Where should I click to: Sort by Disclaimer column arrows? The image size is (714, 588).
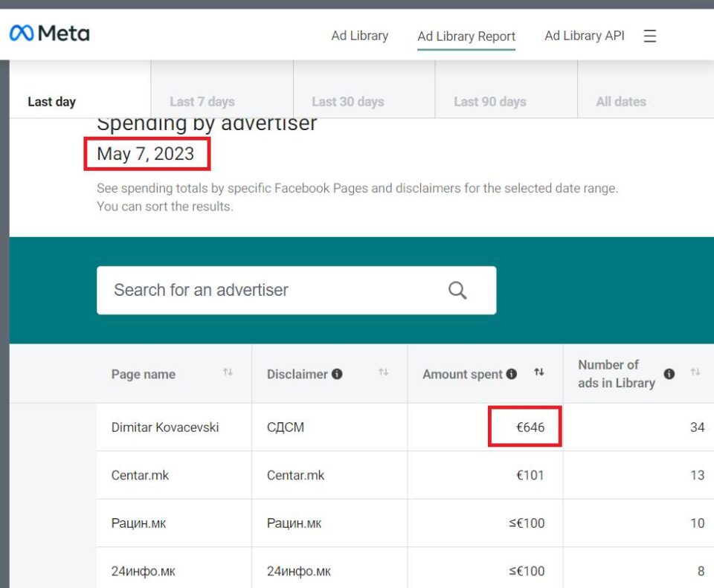click(384, 372)
